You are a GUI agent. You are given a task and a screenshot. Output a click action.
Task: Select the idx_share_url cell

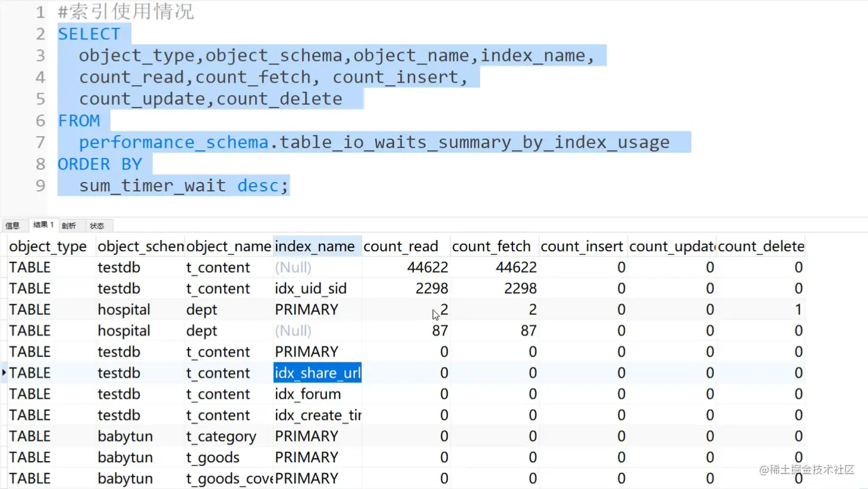coord(317,373)
